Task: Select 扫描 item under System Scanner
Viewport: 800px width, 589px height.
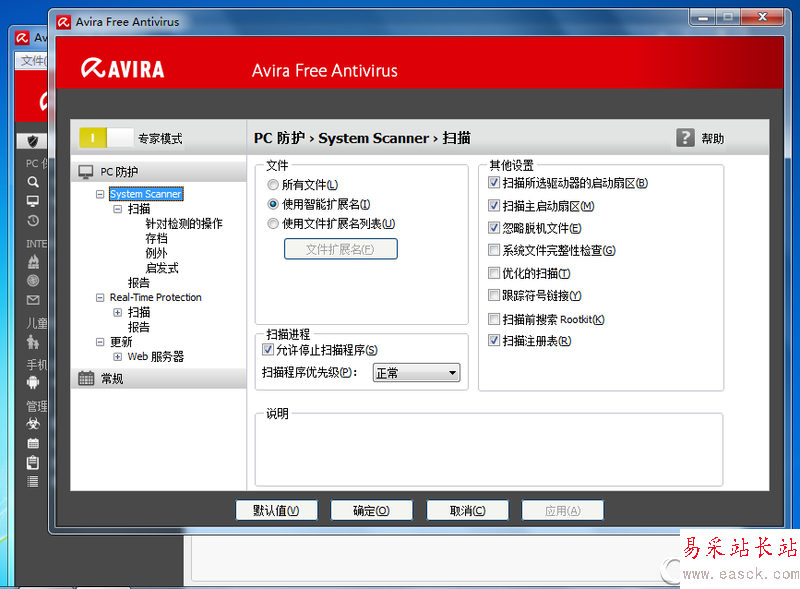Action: pos(139,209)
